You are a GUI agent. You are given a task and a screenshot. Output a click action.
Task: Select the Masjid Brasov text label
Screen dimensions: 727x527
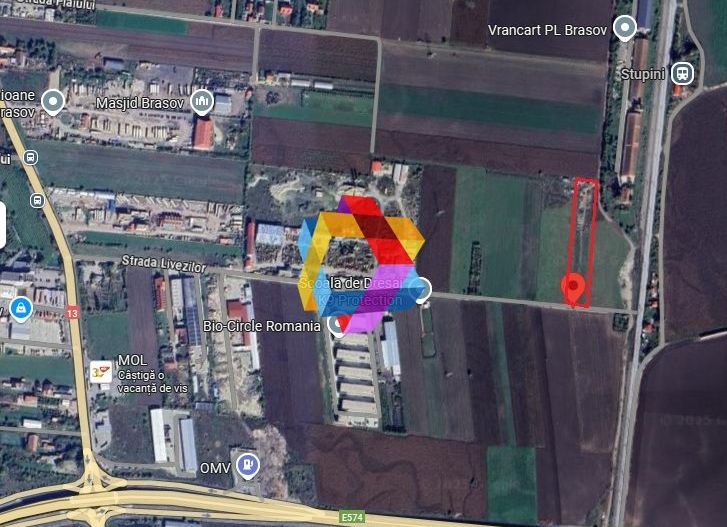140,103
